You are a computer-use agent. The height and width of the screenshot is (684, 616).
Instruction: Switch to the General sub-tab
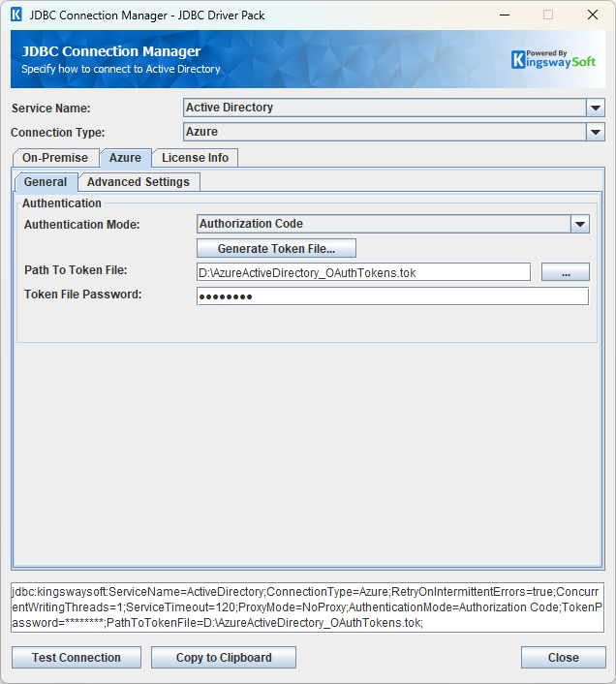[x=46, y=182]
